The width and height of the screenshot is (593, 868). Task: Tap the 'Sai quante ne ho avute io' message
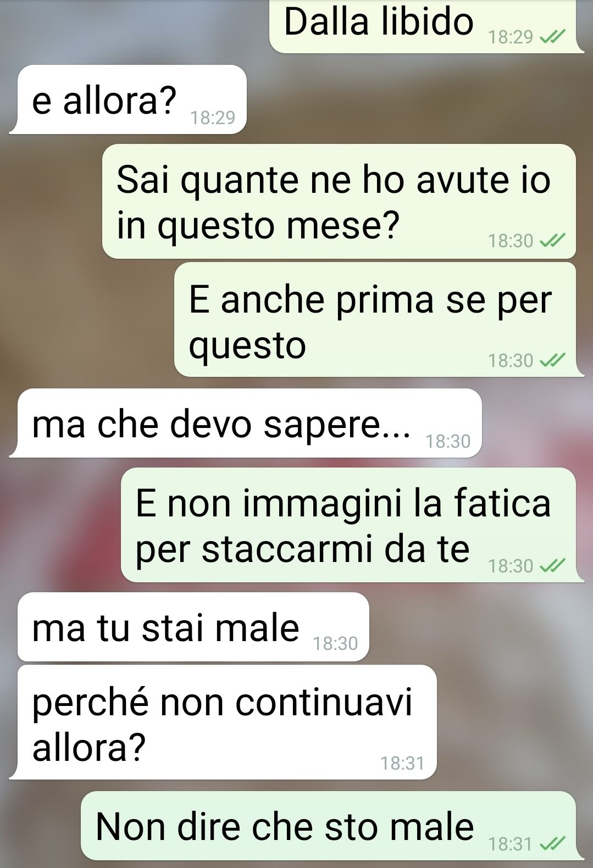click(x=339, y=202)
